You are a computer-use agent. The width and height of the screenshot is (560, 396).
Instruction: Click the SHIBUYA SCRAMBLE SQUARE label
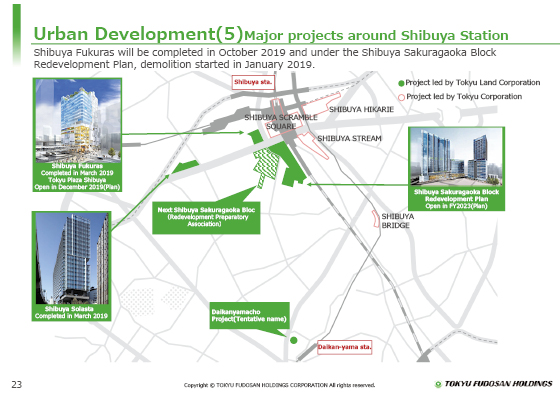pos(281,122)
